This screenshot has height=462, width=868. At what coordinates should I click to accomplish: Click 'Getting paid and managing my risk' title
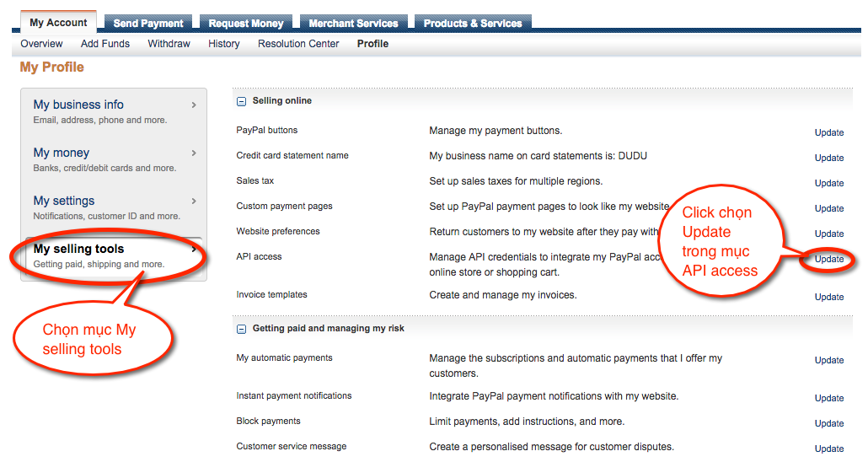pyautogui.click(x=329, y=329)
